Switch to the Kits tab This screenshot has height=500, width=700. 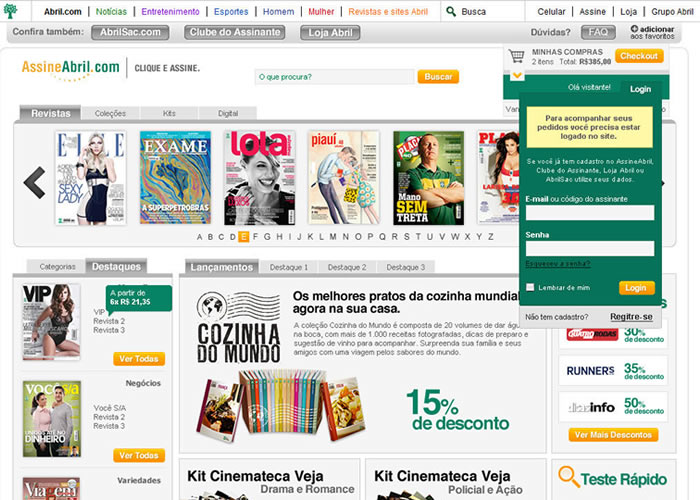[169, 113]
